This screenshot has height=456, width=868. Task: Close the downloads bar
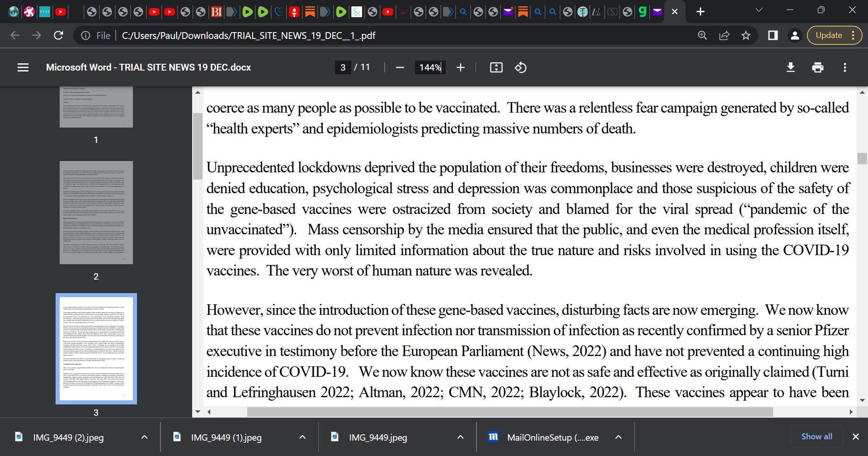click(x=855, y=437)
